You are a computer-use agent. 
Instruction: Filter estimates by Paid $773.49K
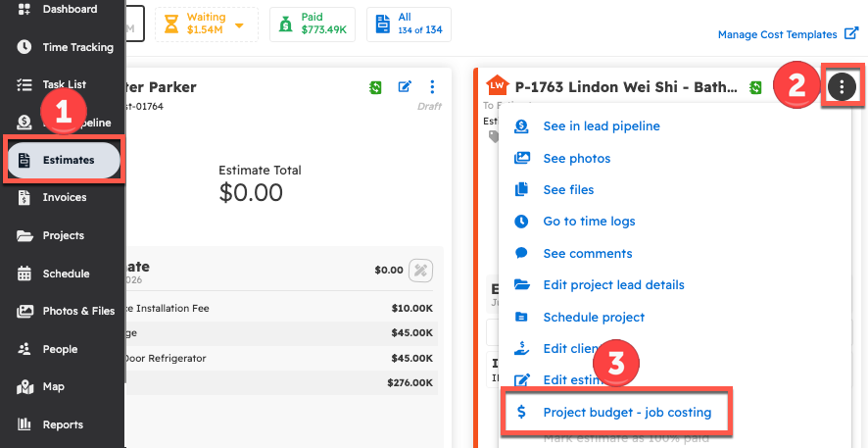[313, 25]
